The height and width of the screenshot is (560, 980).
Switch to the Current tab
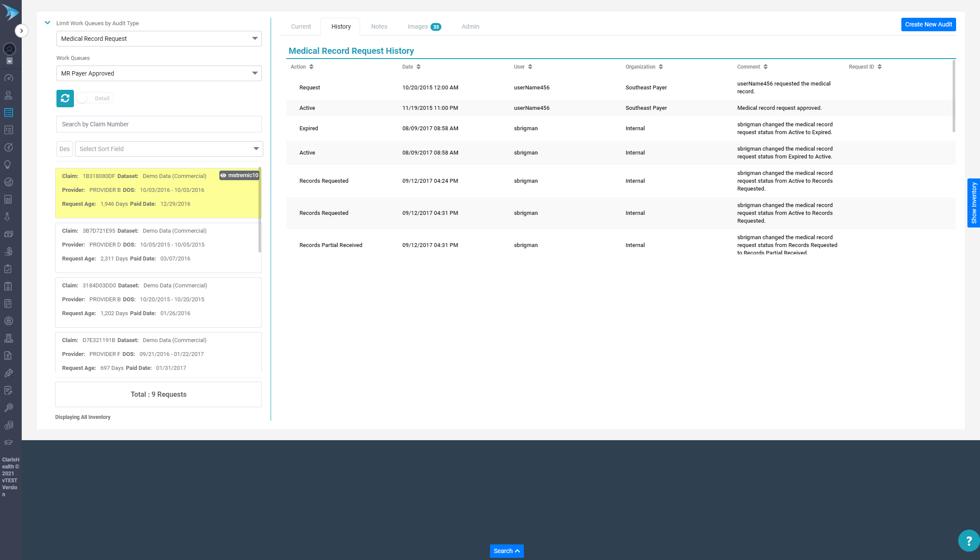(301, 26)
